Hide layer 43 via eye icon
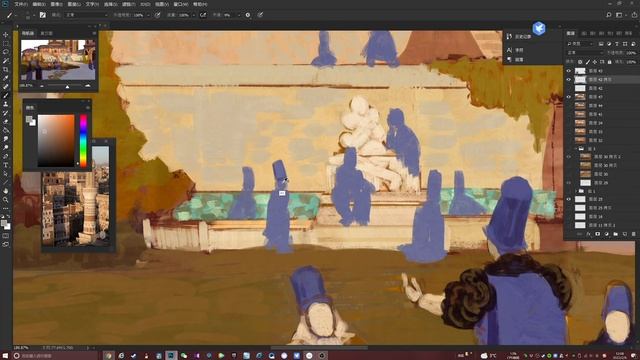 569,71
